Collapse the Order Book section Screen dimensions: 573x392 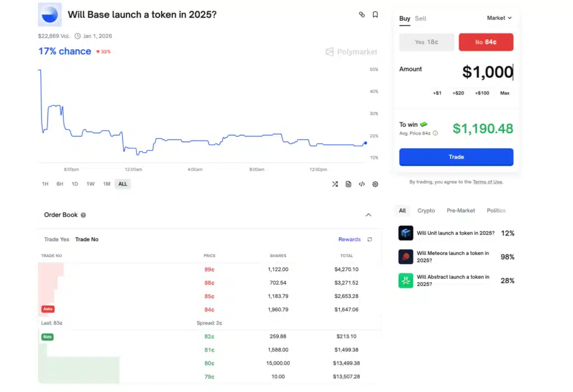368,215
